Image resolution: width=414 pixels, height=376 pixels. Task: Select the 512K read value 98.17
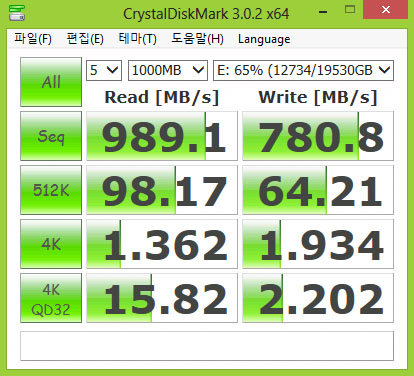point(162,190)
